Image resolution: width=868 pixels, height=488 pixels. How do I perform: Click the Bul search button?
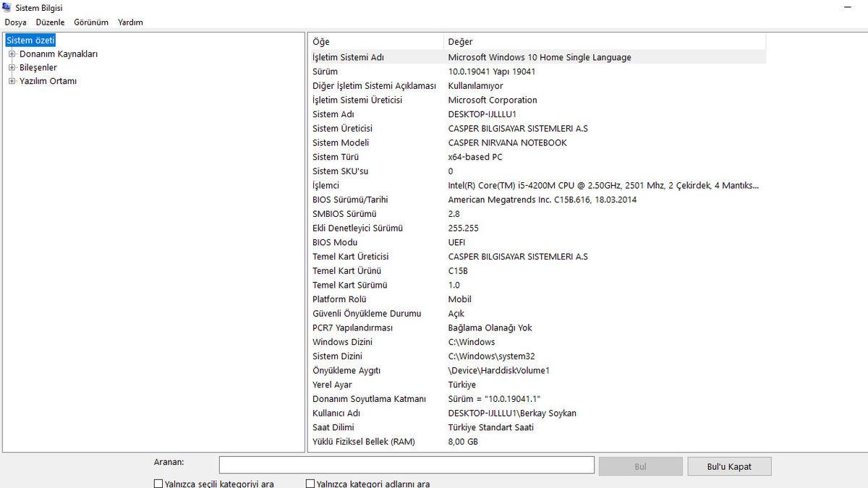[640, 466]
